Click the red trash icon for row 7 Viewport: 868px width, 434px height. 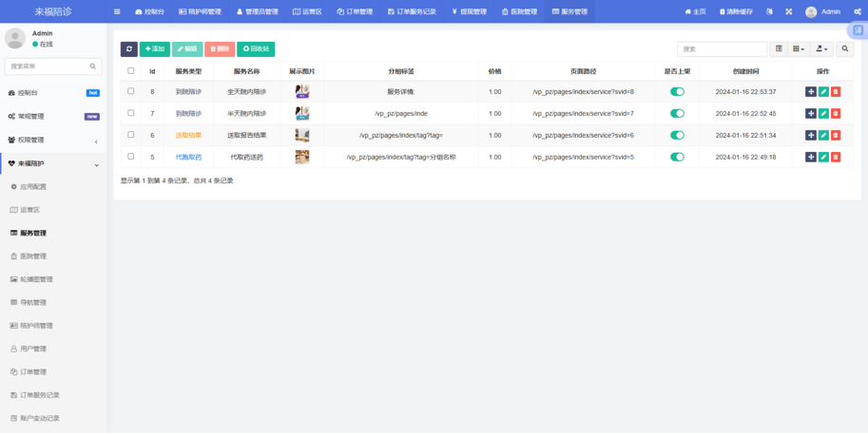[836, 114]
